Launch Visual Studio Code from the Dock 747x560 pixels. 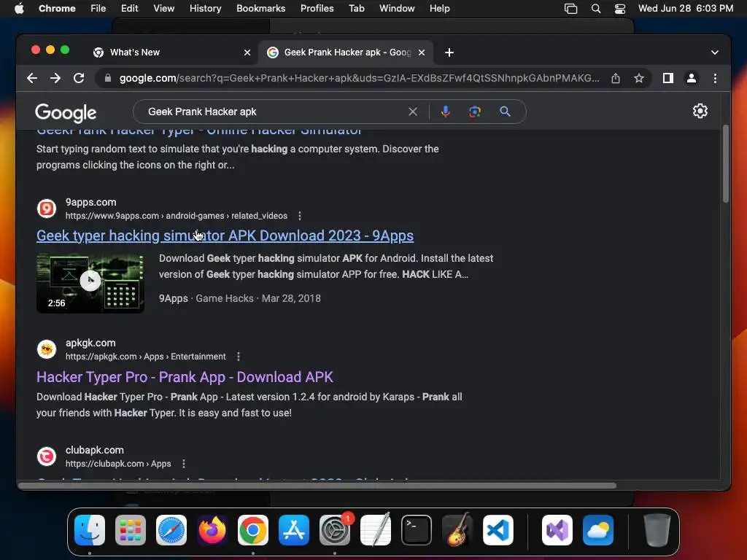click(x=498, y=530)
